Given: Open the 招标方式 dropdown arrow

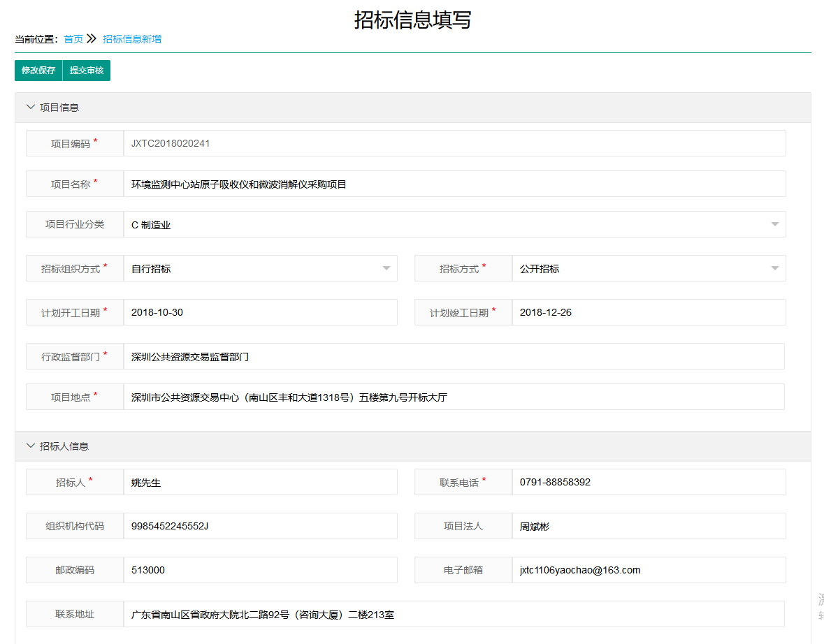Looking at the screenshot, I should tap(774, 268).
